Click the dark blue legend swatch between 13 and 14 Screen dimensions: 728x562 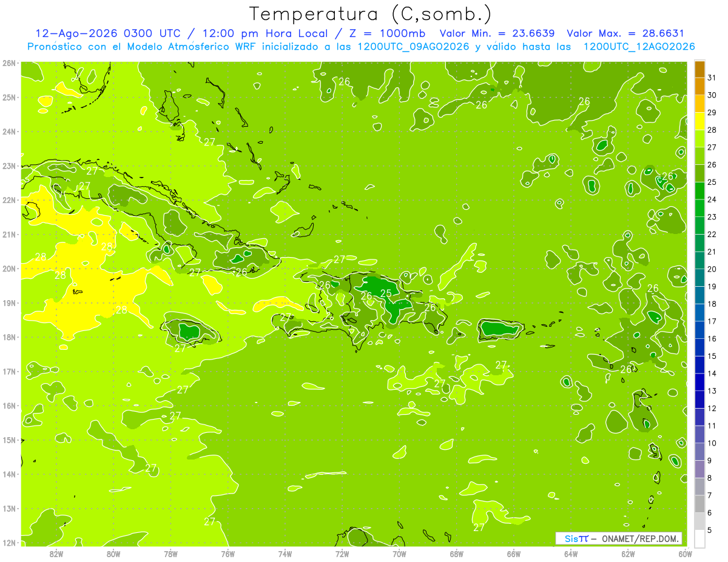click(x=699, y=382)
